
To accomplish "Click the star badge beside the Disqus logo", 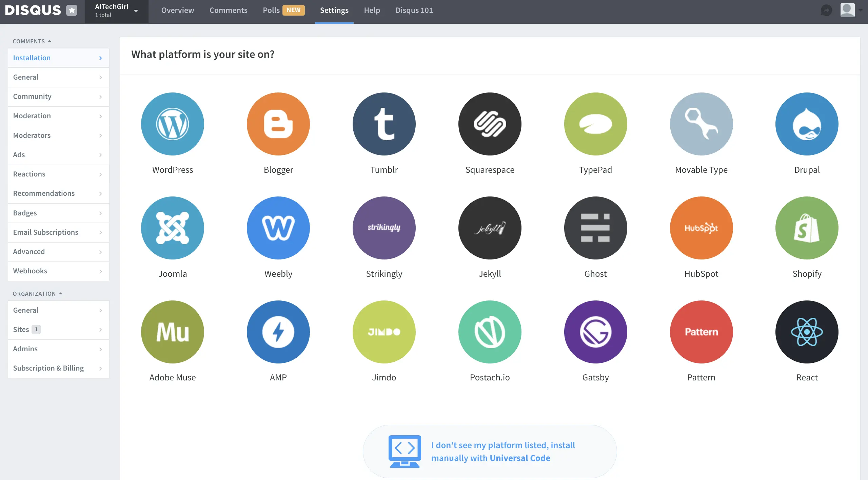I will click(72, 10).
